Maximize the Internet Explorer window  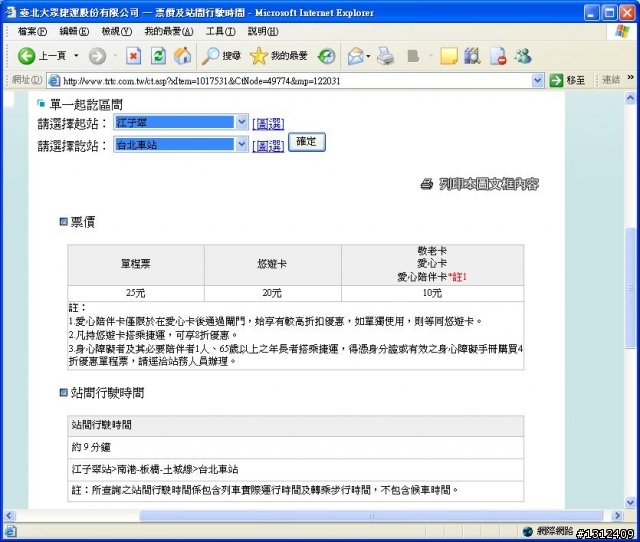[x=609, y=13]
